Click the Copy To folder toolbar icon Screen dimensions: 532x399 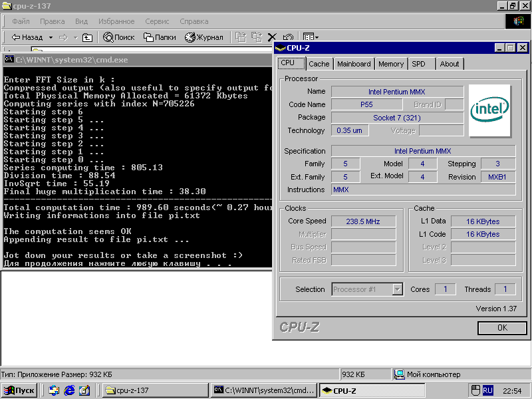click(257, 37)
